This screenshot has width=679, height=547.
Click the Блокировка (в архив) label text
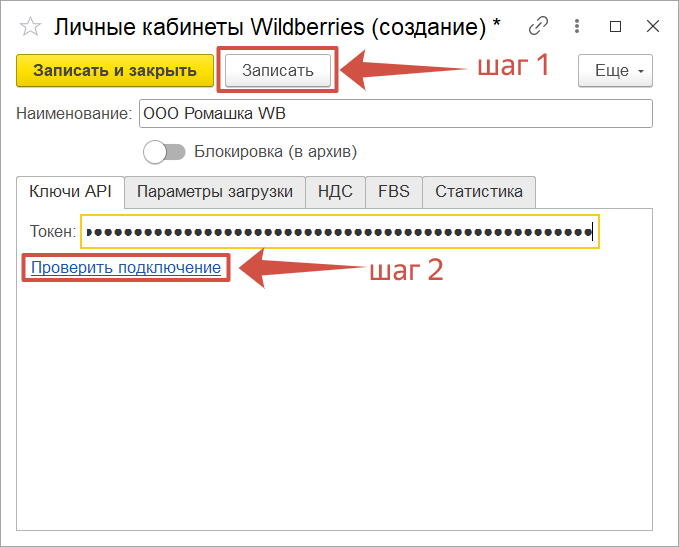pyautogui.click(x=275, y=152)
